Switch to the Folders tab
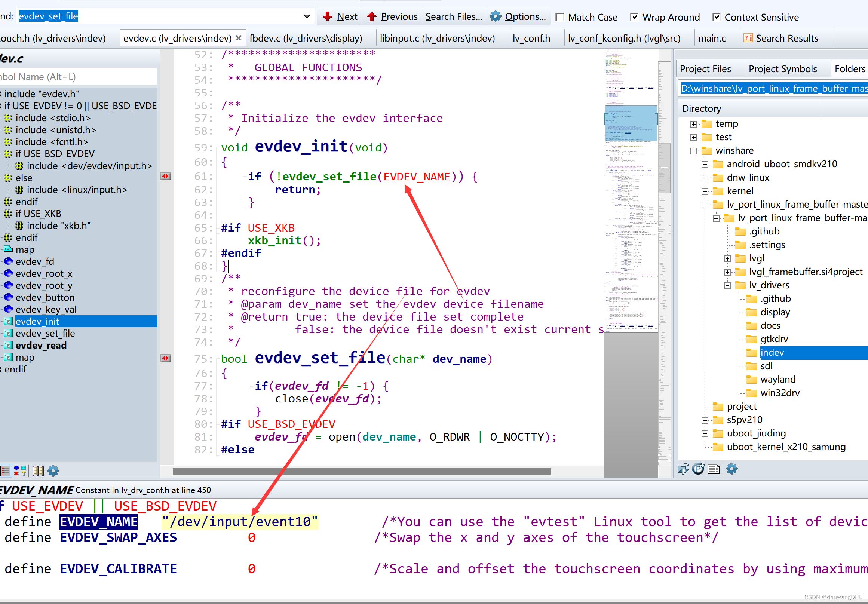868x604 pixels. coord(849,69)
